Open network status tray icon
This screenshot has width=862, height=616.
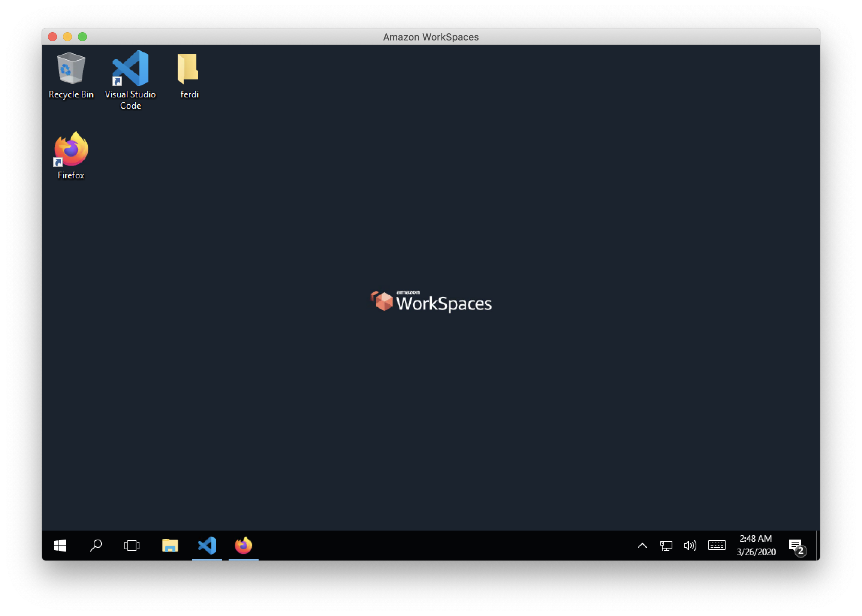666,546
